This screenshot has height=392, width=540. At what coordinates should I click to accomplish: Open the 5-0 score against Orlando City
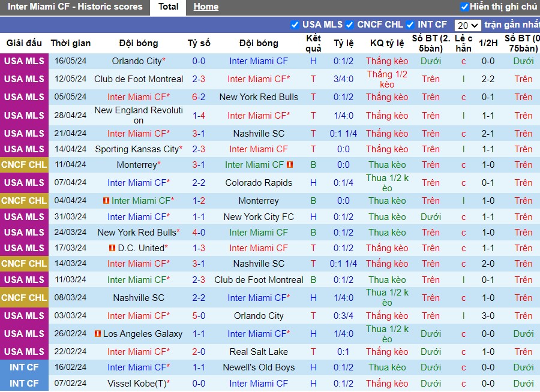click(199, 316)
